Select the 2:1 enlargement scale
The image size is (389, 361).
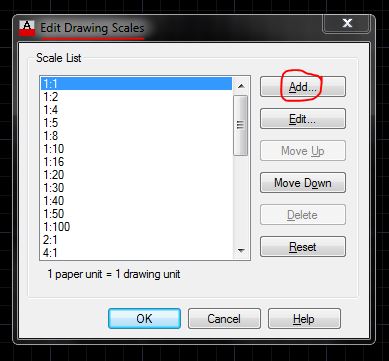point(136,240)
